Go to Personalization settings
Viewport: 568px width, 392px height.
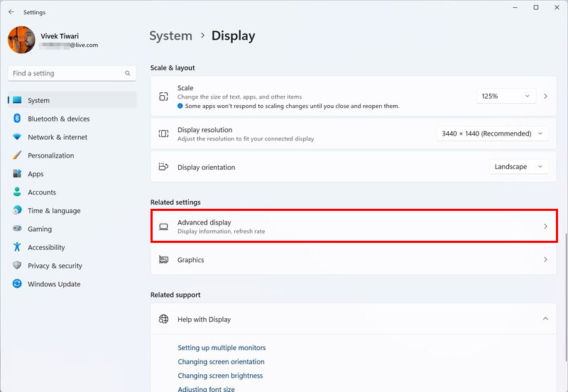click(72, 156)
